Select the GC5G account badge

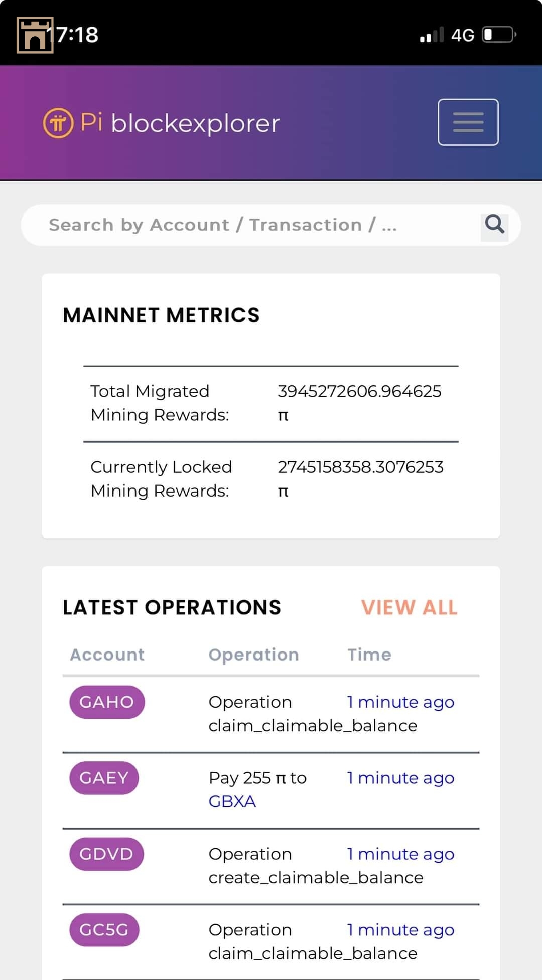[x=104, y=929]
